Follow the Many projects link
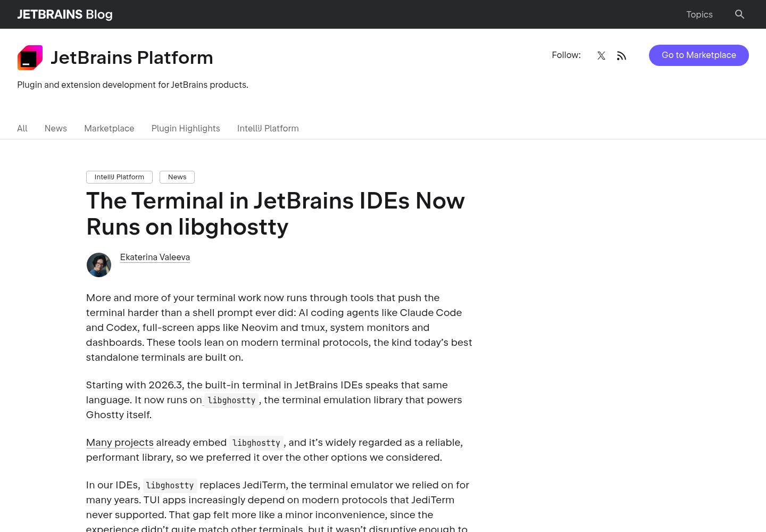Screen dimensions: 766x532 coord(120,443)
